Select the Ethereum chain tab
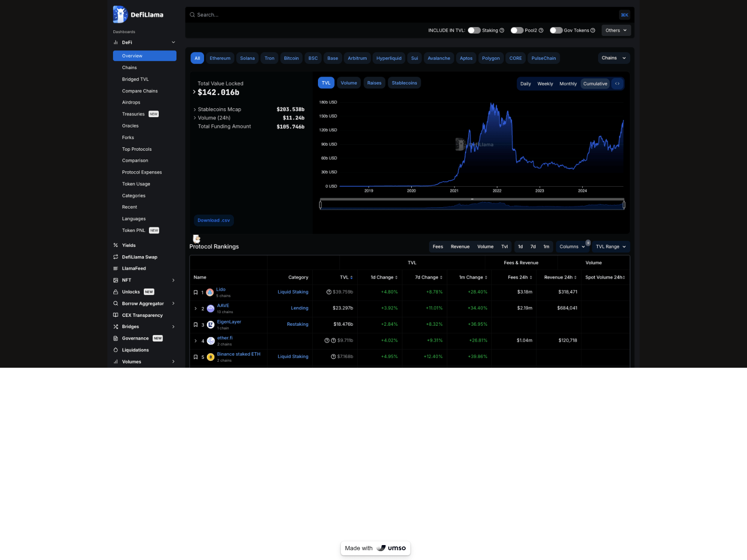Viewport: 747px width, 560px height. (220, 58)
